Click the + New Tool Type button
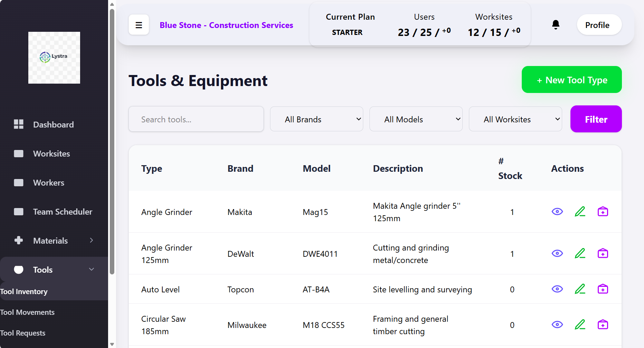The width and height of the screenshot is (644, 348). pyautogui.click(x=571, y=79)
